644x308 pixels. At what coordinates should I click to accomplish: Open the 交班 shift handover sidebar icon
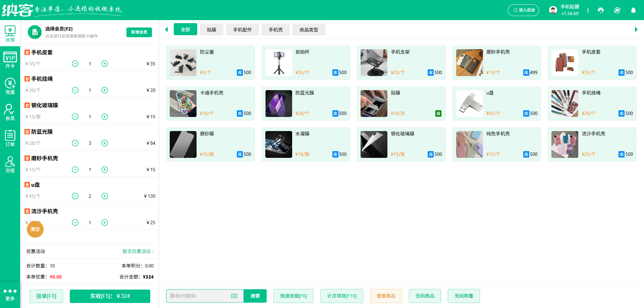click(x=10, y=165)
